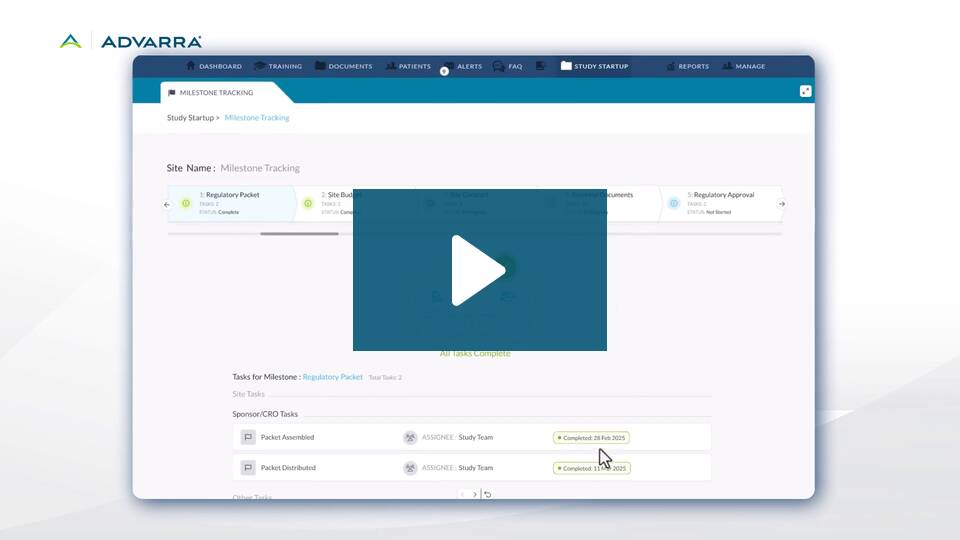The height and width of the screenshot is (540, 960).
Task: Open the Manage menu
Action: 744,66
